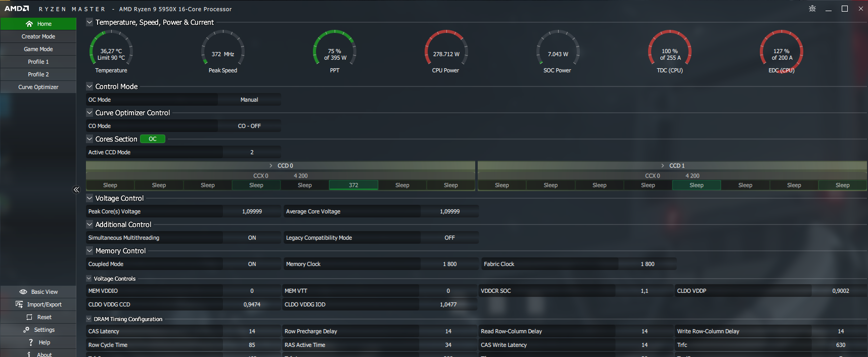
Task: Click the EDC (CPU) gauge
Action: (x=782, y=52)
